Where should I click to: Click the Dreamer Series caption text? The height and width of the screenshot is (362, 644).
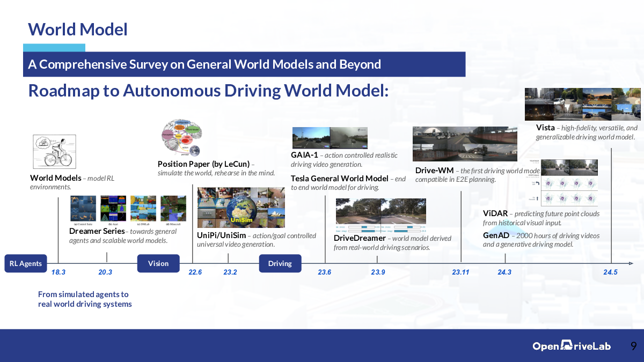point(123,235)
